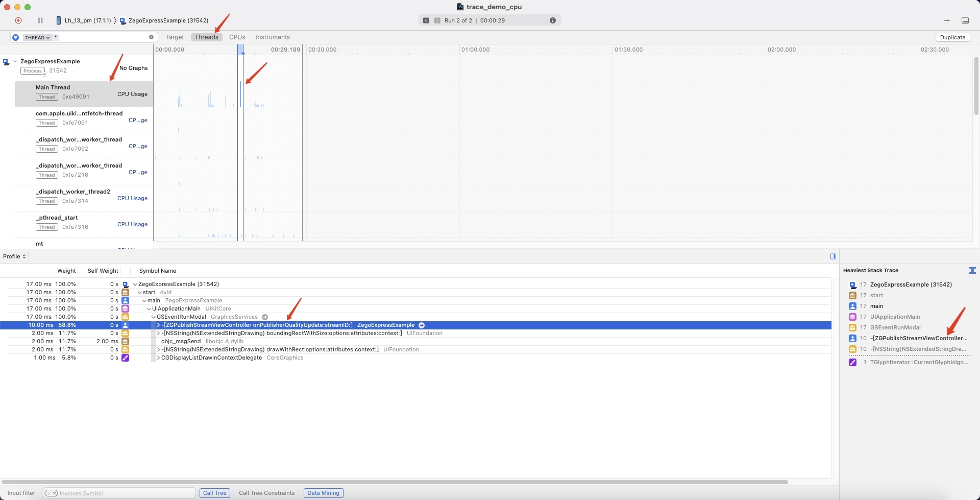
Task: Clear the thread filter with the x icon
Action: click(151, 37)
